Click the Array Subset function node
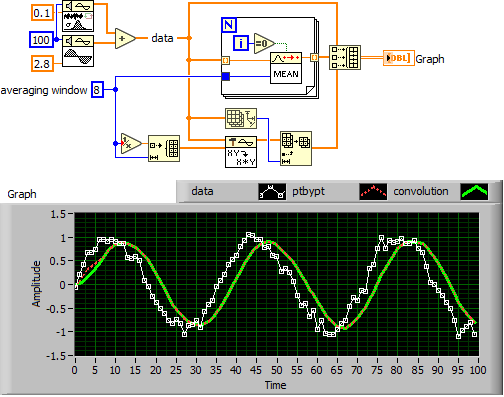Viewport: 504px width, 397px height. pyautogui.click(x=296, y=148)
